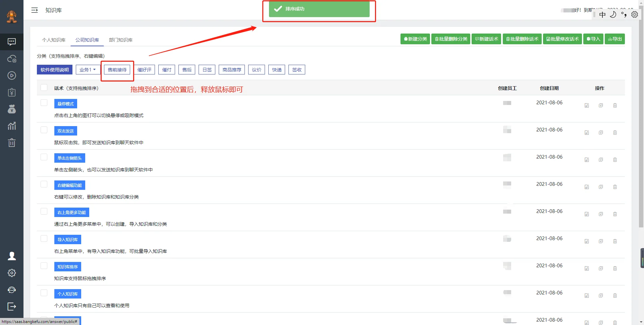Delete the 单击左侧箭头 script row

(x=615, y=160)
